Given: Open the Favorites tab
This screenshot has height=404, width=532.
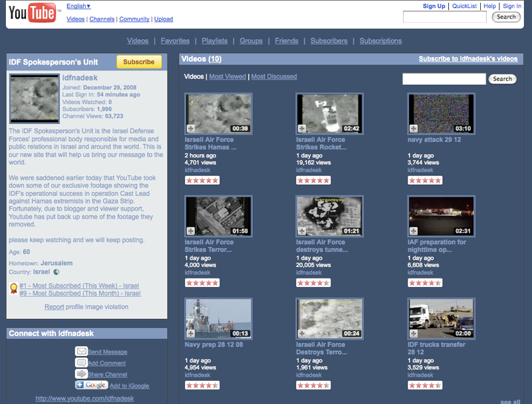Looking at the screenshot, I should click(x=175, y=41).
